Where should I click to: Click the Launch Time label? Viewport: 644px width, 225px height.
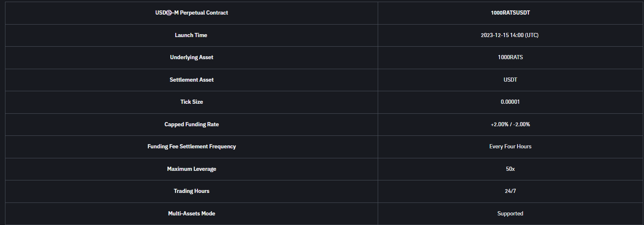[x=191, y=35]
